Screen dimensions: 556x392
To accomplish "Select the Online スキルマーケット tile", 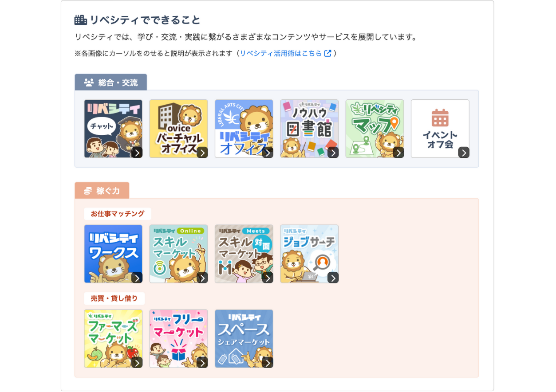I will [178, 254].
